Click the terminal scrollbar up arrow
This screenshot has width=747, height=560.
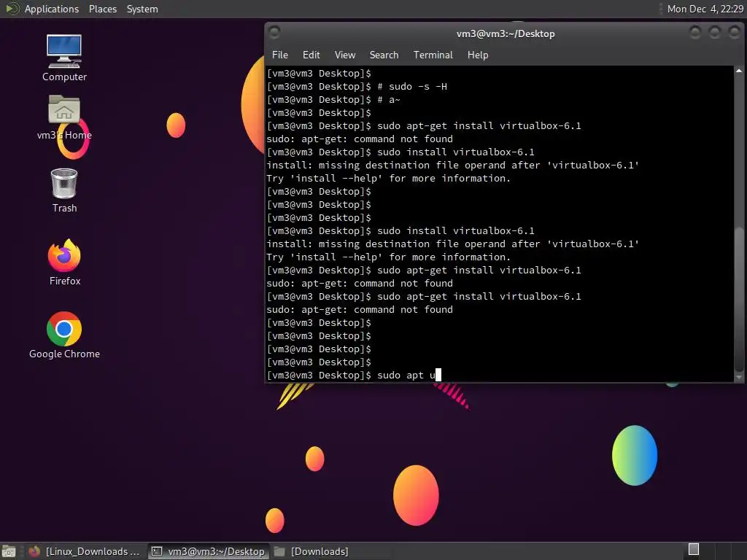(739, 71)
